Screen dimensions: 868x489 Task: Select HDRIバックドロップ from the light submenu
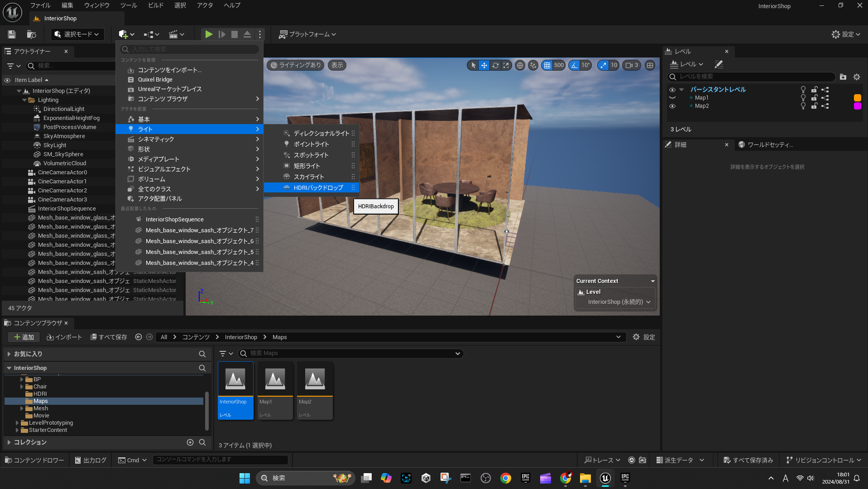(x=318, y=187)
